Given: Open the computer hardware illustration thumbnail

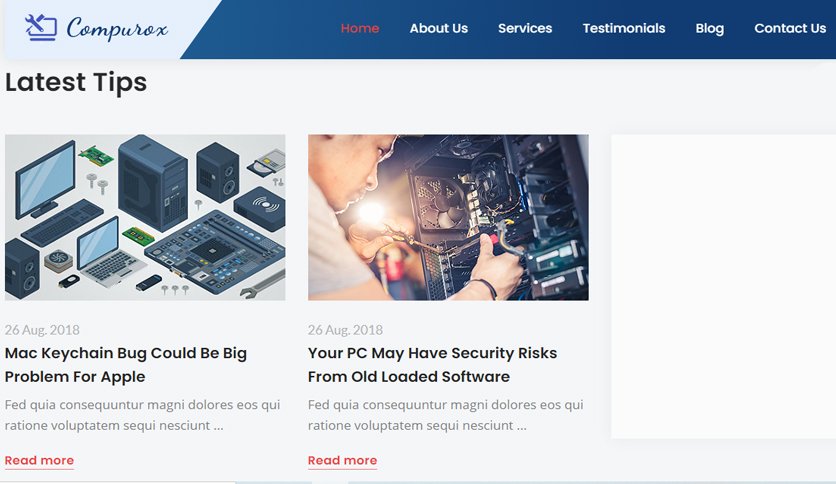Looking at the screenshot, I should coord(145,217).
